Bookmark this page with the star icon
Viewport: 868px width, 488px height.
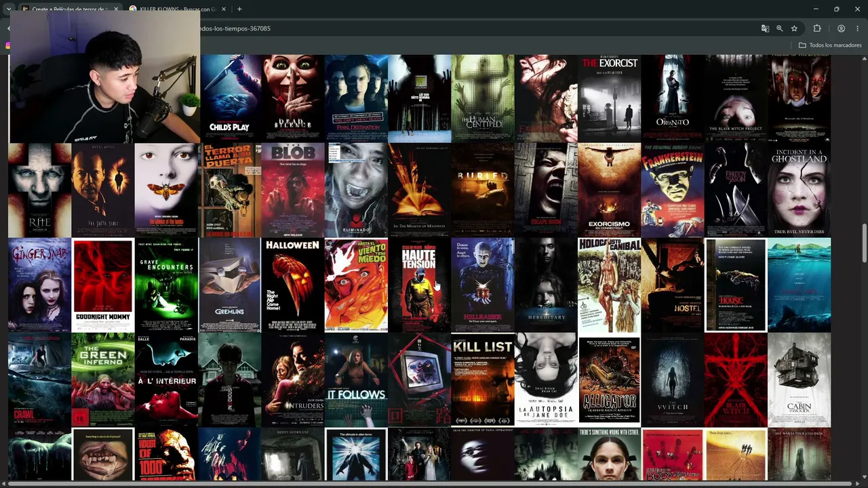tap(794, 28)
